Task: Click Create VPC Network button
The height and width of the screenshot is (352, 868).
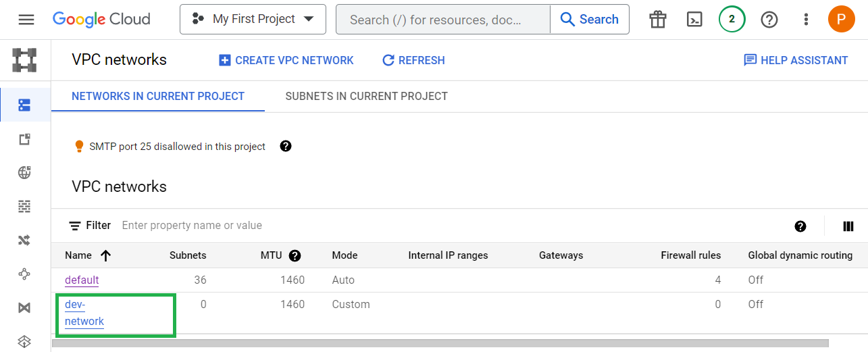Action: click(286, 61)
